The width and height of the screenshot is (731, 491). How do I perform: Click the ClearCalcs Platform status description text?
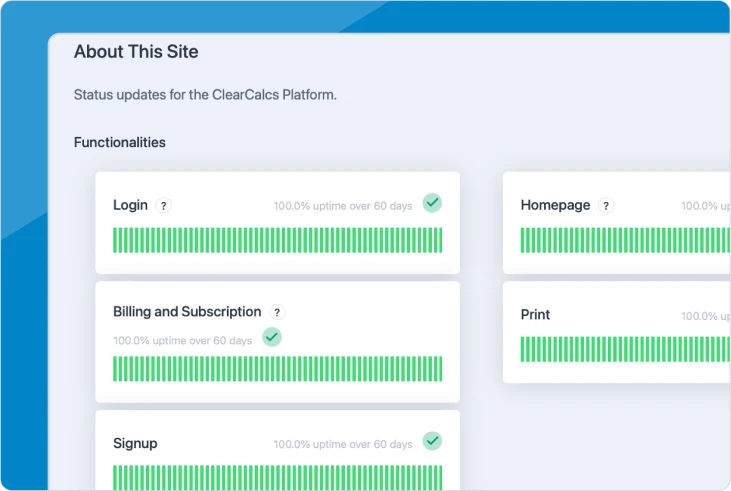(205, 95)
